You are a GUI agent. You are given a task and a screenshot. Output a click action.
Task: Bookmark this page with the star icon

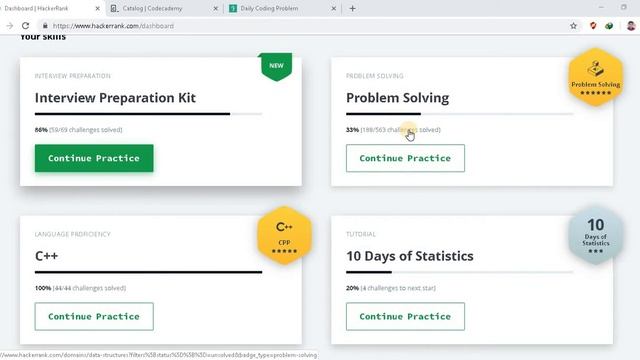[573, 26]
